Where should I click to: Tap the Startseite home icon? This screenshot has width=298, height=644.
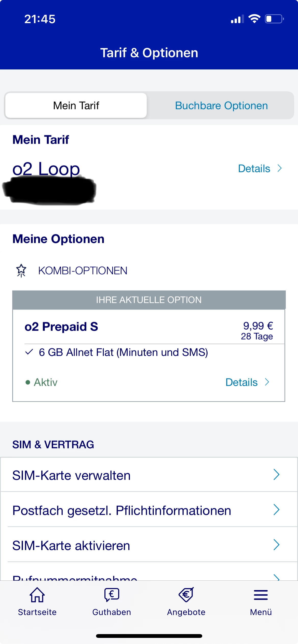(x=37, y=595)
